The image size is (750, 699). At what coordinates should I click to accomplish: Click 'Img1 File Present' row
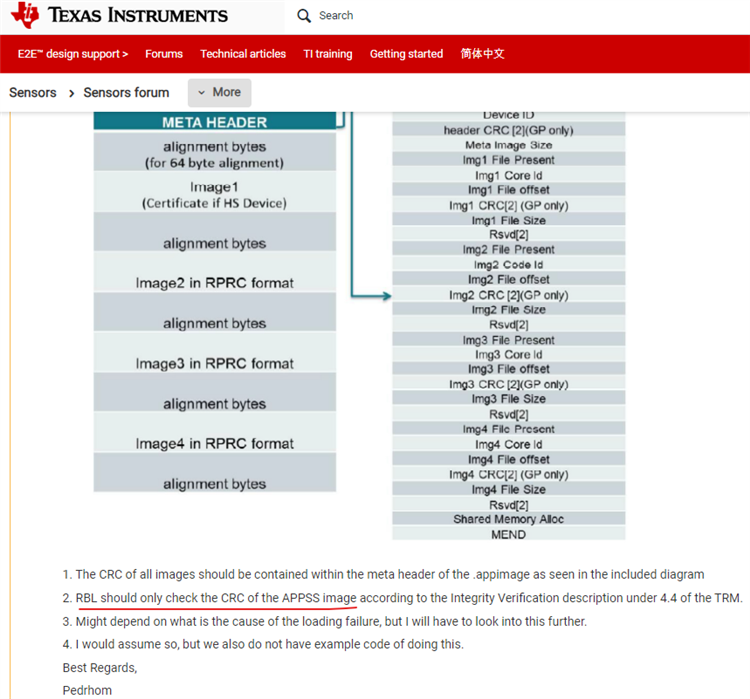pyautogui.click(x=508, y=160)
